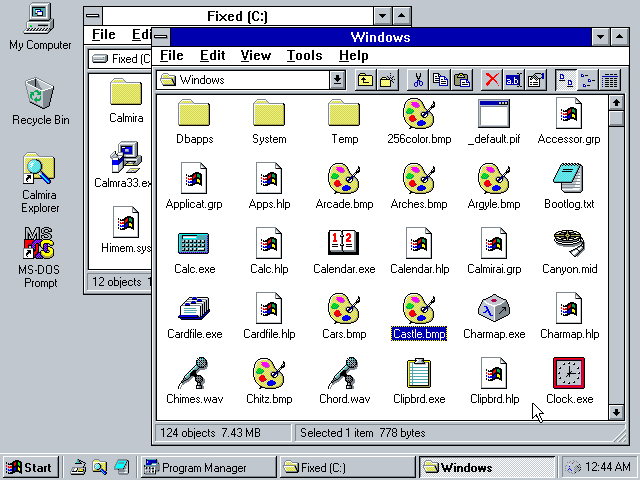Open the Edit menu in Windows window
Screen dimensions: 640x480
212,56
